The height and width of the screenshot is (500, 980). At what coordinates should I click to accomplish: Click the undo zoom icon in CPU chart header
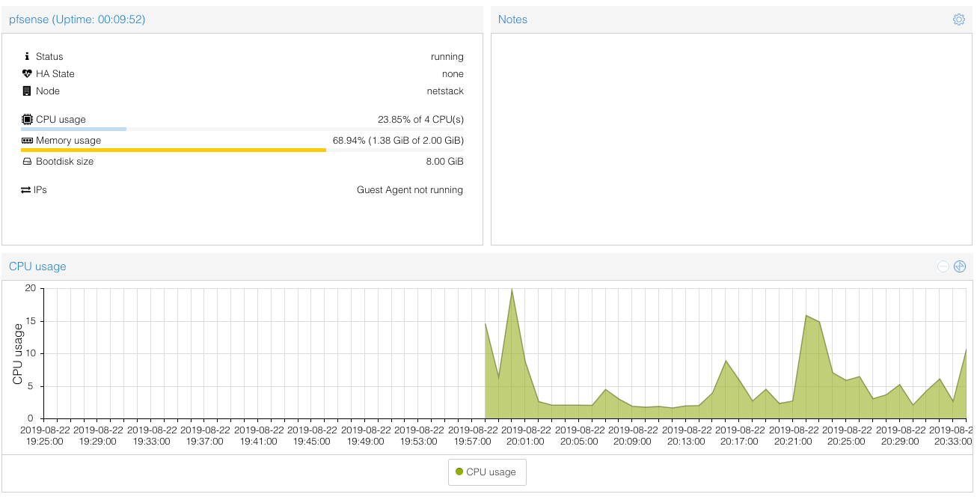pos(943,266)
